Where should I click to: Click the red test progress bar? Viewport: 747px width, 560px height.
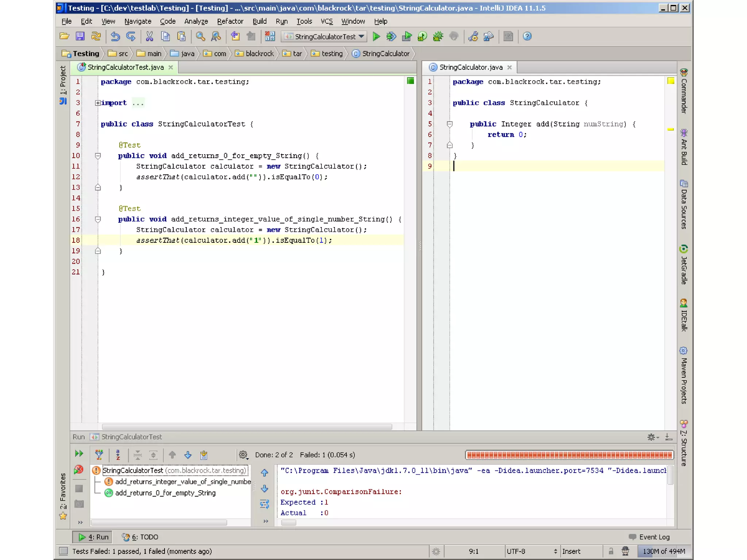pyautogui.click(x=569, y=455)
